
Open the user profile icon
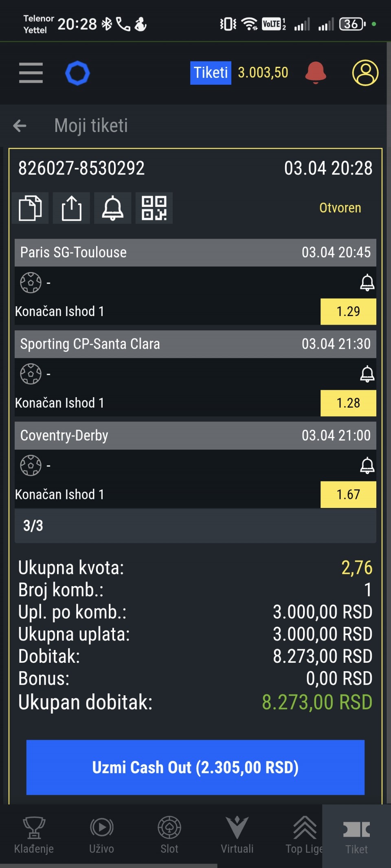click(x=365, y=73)
